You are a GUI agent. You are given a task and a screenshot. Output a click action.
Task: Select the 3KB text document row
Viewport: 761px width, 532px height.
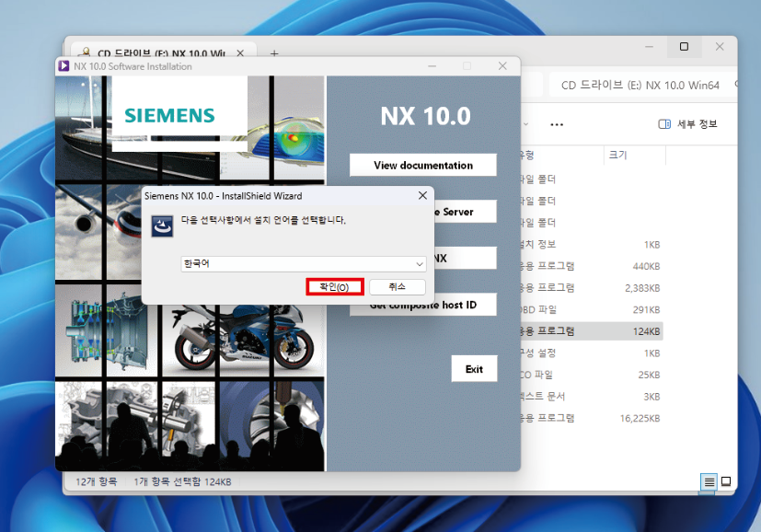click(592, 397)
